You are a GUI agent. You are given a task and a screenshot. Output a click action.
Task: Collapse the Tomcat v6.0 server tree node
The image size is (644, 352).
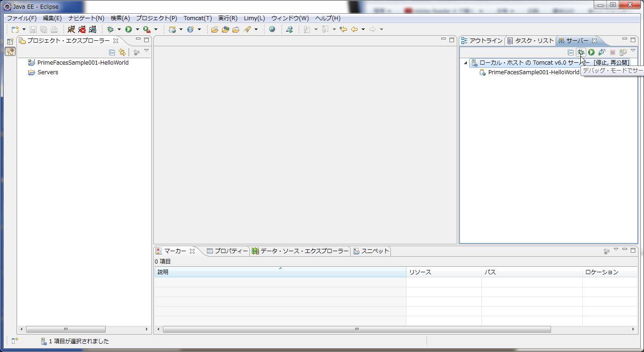tap(466, 63)
